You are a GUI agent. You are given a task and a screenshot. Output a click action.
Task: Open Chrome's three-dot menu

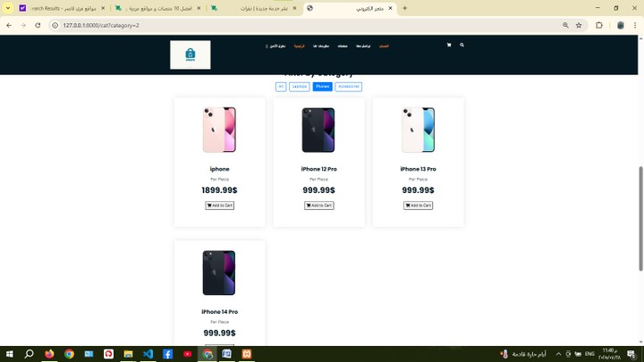[x=635, y=25]
